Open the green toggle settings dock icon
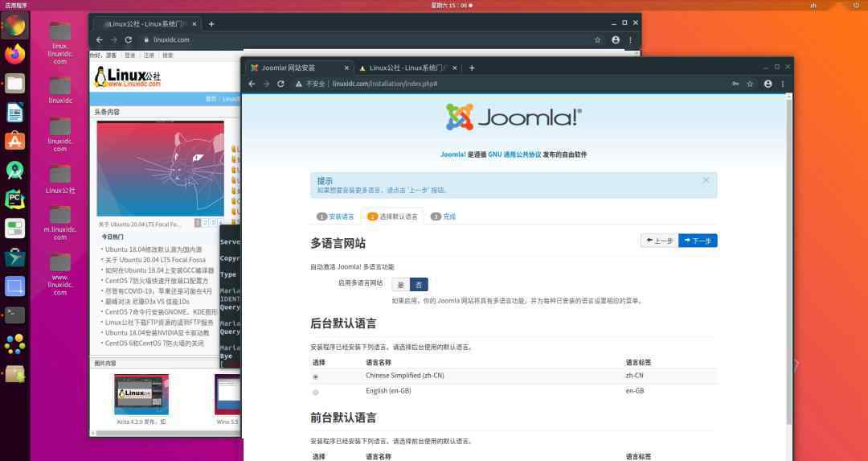Viewport: 868px width, 461px height. click(x=15, y=228)
